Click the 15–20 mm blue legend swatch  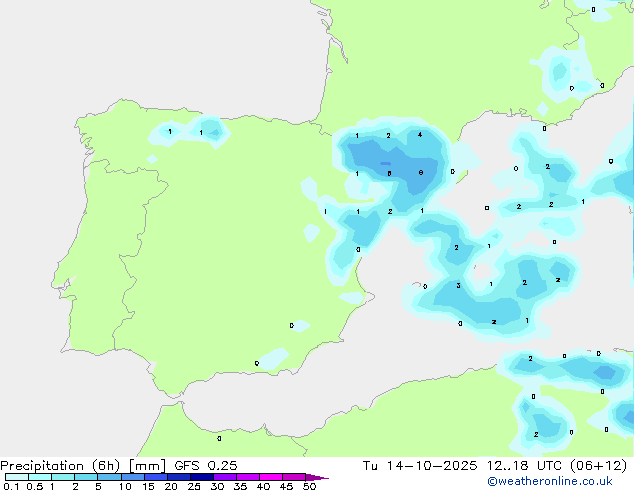(x=156, y=477)
